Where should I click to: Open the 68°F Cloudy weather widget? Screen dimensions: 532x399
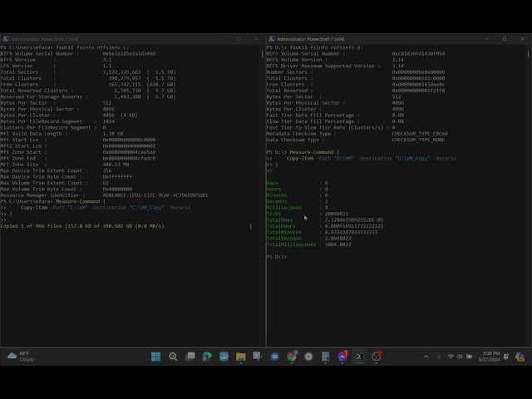[x=21, y=357]
